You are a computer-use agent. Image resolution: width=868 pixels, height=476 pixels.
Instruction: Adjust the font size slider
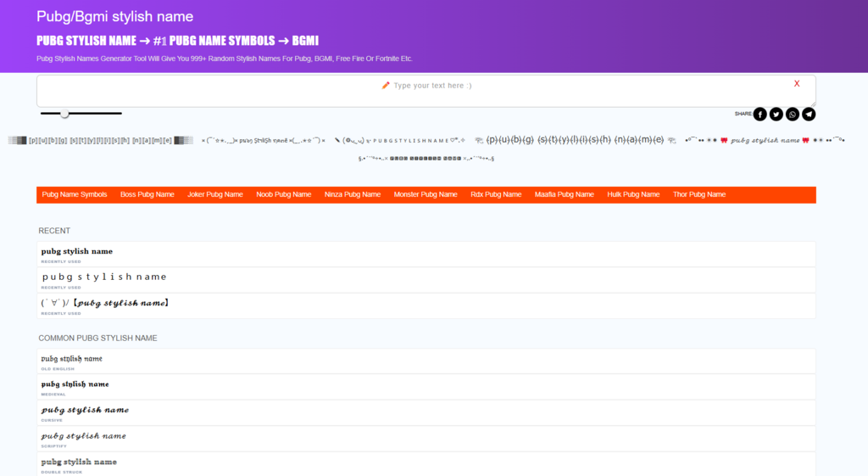tap(64, 114)
